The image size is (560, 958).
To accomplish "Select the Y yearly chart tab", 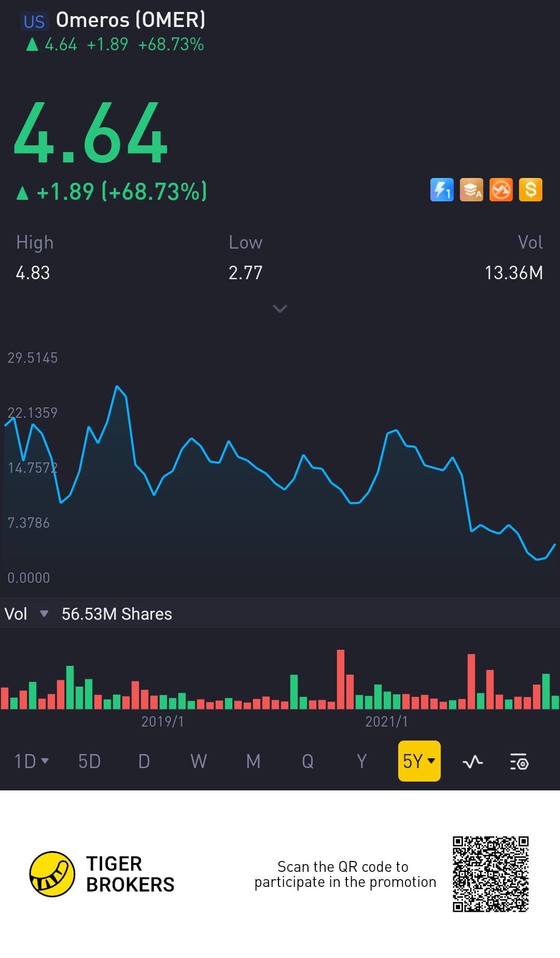I will click(361, 761).
